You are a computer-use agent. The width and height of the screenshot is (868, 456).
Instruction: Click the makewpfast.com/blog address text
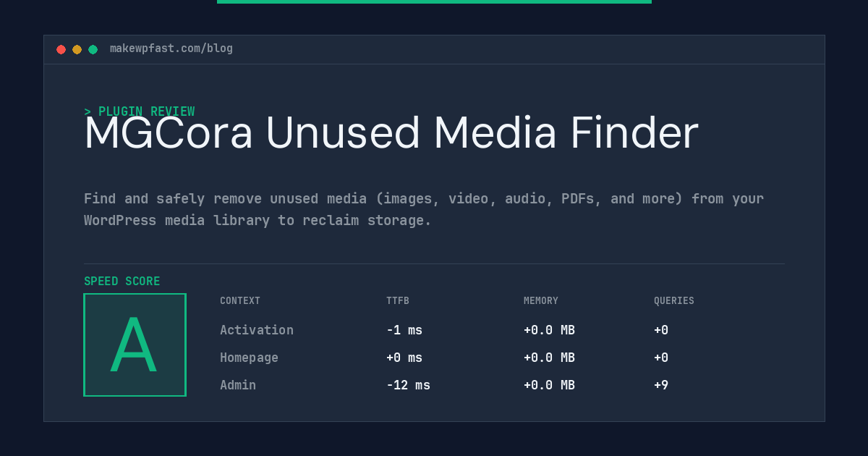(x=171, y=48)
